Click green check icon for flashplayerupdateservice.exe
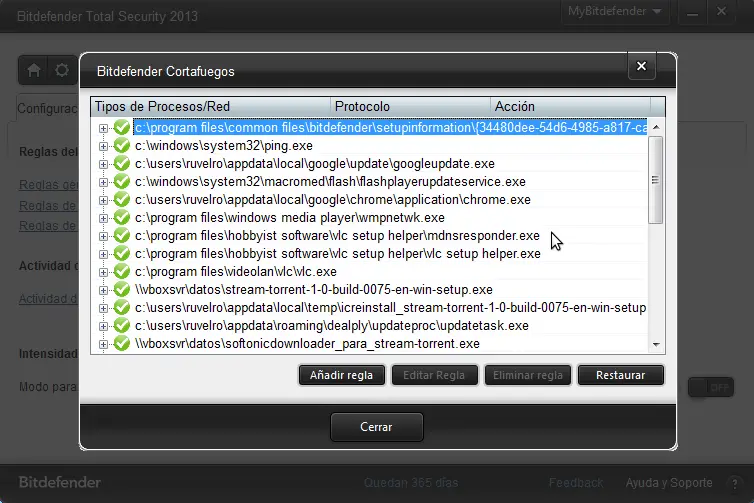This screenshot has width=754, height=503. [122, 181]
